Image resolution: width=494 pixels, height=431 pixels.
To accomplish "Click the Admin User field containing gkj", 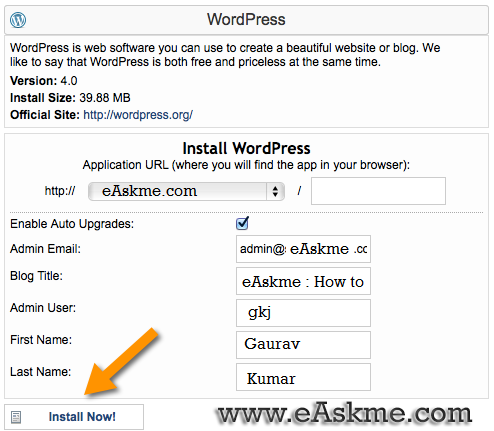I will coord(303,313).
